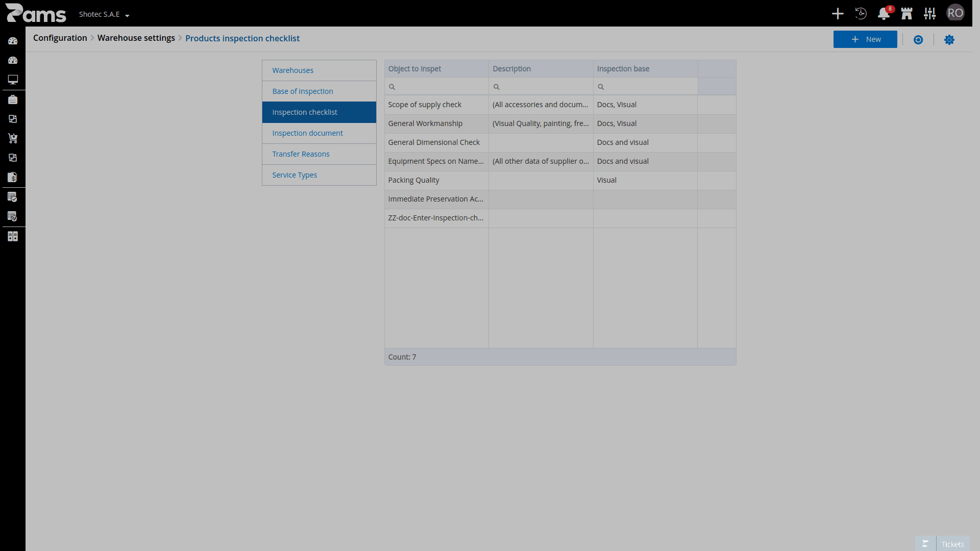Click the gauge icon directly above the monitor icon
The height and width of the screenshot is (551, 980).
(13, 60)
